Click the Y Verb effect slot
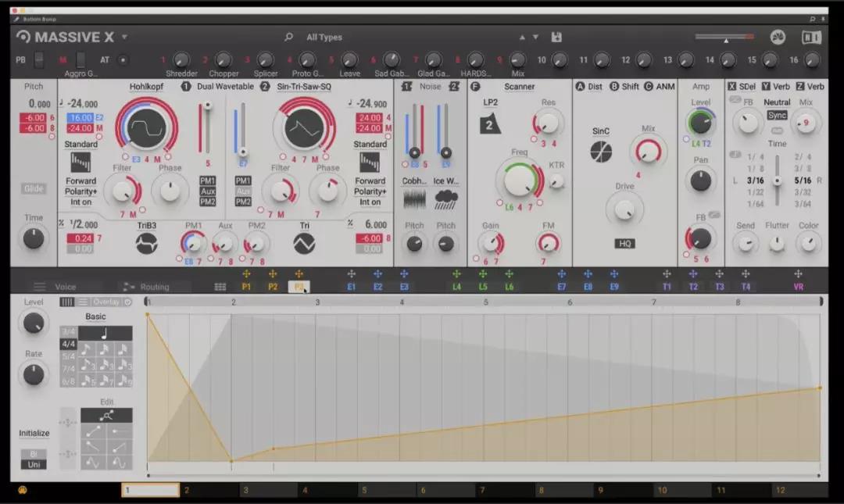The height and width of the screenshot is (504, 844). coord(776,86)
